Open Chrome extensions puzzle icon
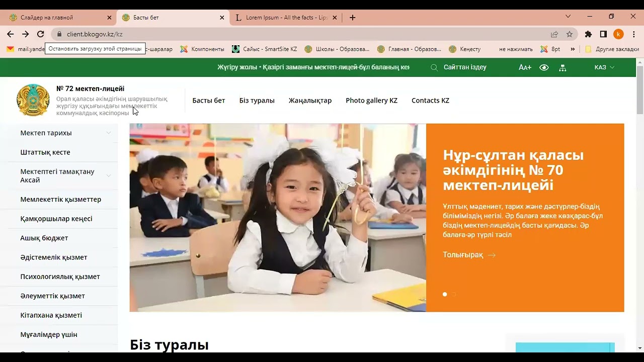Screen dimensions: 644x362 point(588,34)
